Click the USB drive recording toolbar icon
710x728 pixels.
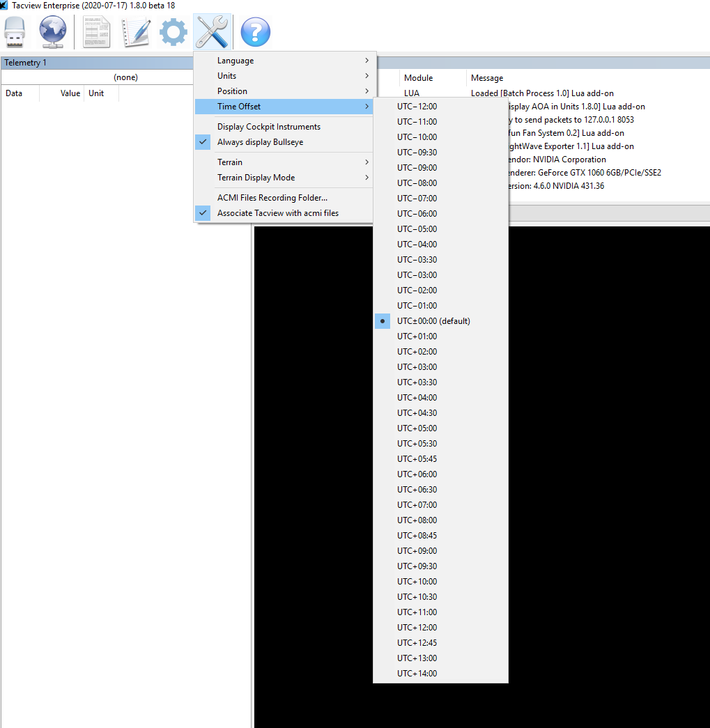pos(15,31)
